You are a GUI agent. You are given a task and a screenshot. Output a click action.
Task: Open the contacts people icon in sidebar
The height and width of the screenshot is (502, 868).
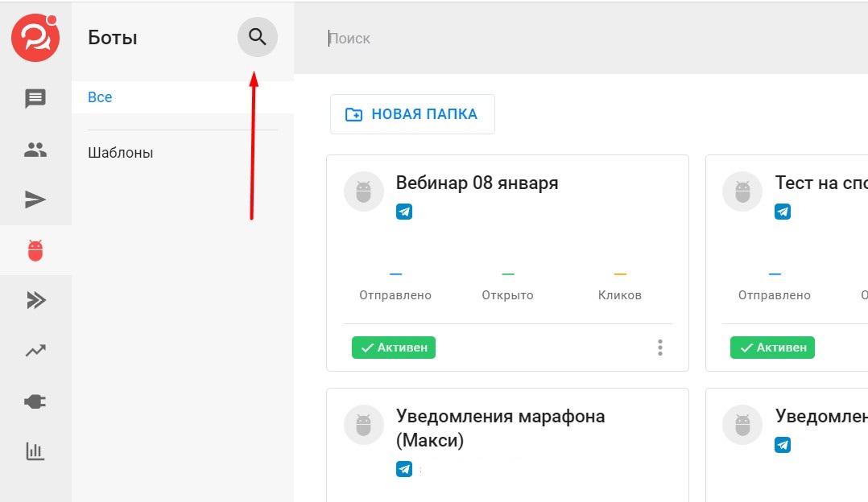point(35,150)
